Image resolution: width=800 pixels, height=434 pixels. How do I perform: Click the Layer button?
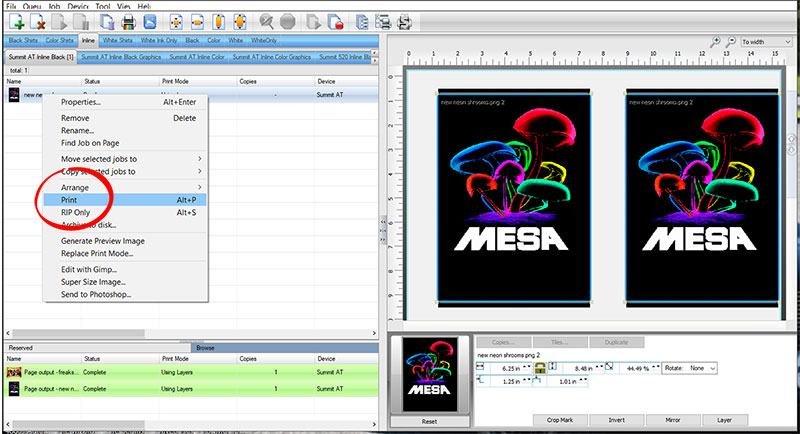point(724,420)
